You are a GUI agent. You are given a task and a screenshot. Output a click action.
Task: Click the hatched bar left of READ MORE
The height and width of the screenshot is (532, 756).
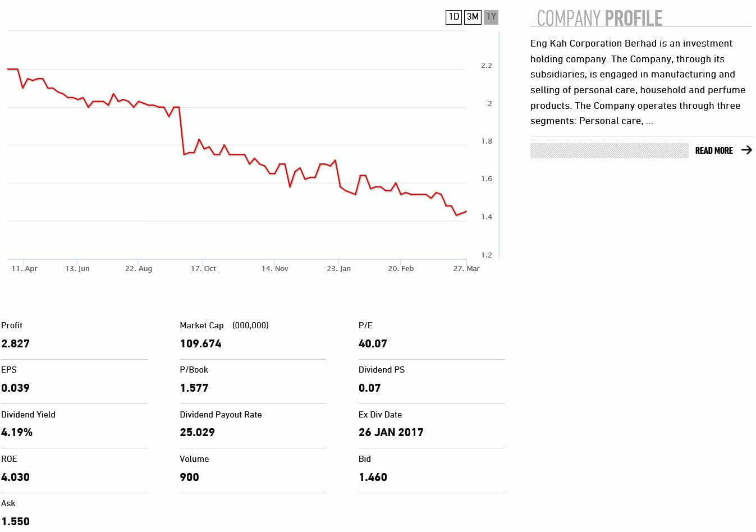click(x=608, y=150)
